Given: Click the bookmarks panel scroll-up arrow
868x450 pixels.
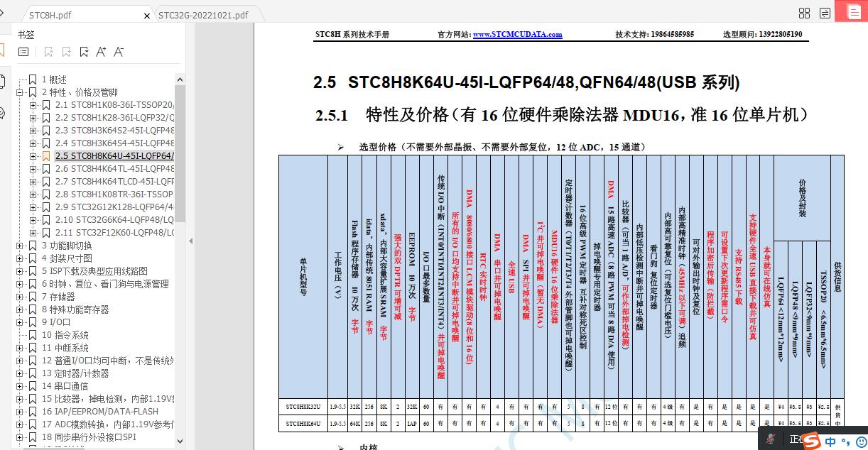Looking at the screenshot, I should point(180,79).
